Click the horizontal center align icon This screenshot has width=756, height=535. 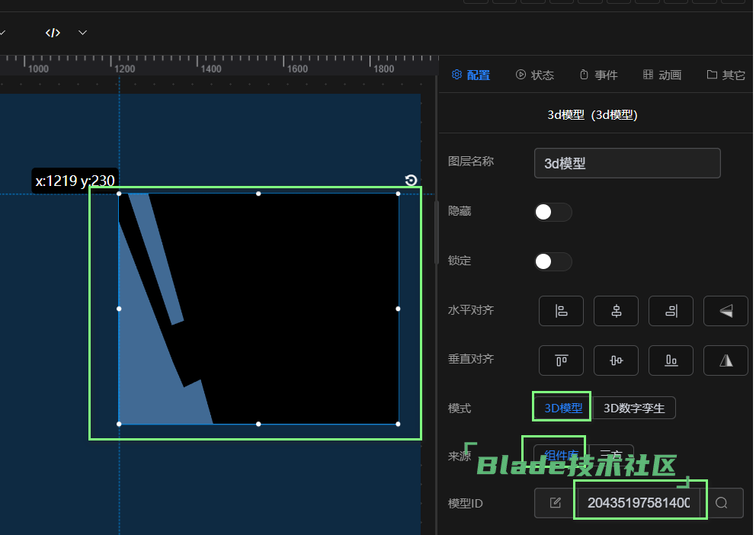[x=616, y=311]
